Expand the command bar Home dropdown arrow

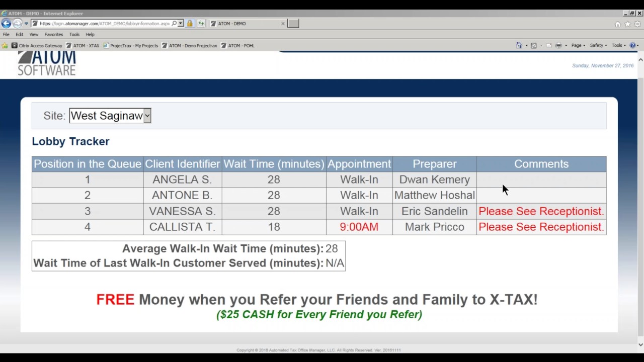[526, 46]
